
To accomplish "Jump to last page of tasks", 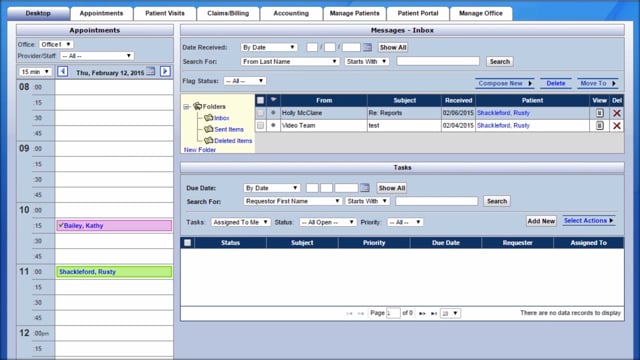I will (x=434, y=313).
